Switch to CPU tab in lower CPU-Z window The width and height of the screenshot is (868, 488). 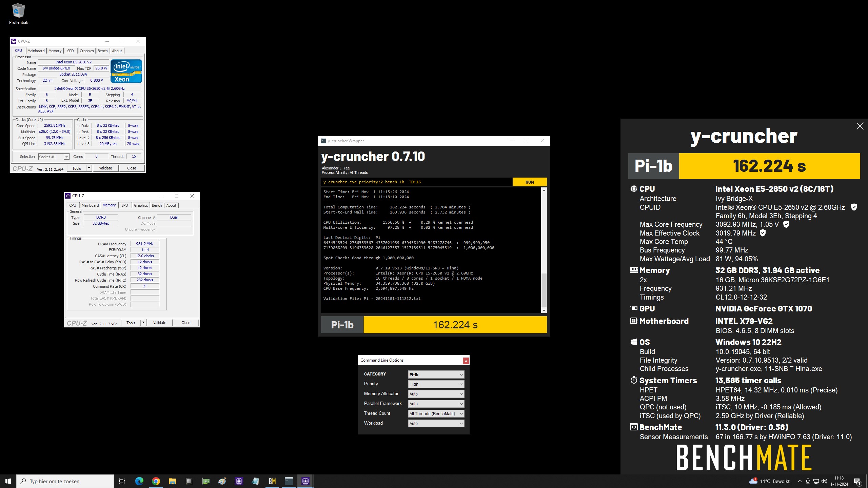[73, 205]
